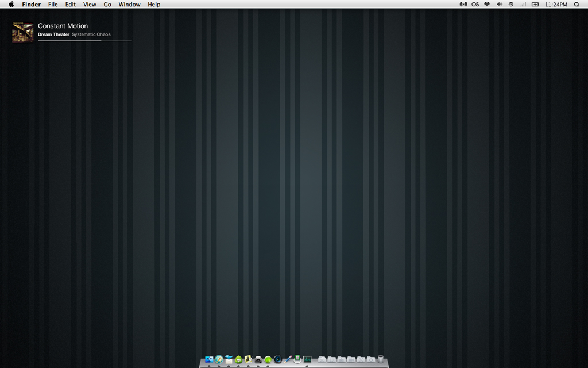Screen dimensions: 588x368
Task: Open the View menu
Action: pyautogui.click(x=90, y=5)
